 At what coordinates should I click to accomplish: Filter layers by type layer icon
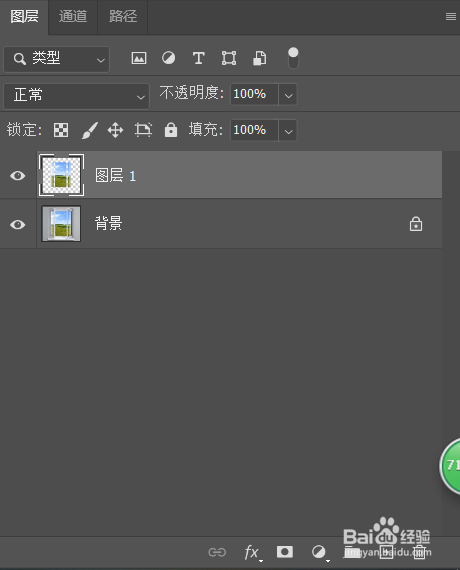point(199,58)
